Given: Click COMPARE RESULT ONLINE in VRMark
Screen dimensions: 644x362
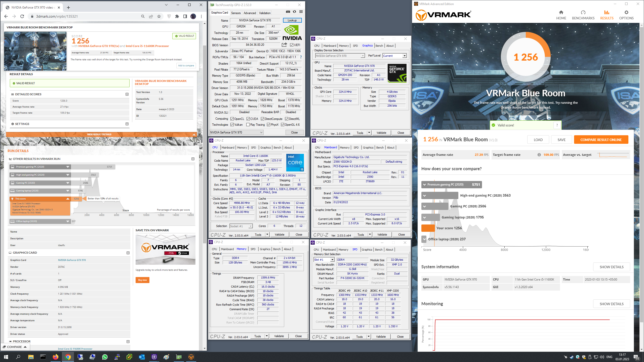Looking at the screenshot, I should tap(601, 140).
